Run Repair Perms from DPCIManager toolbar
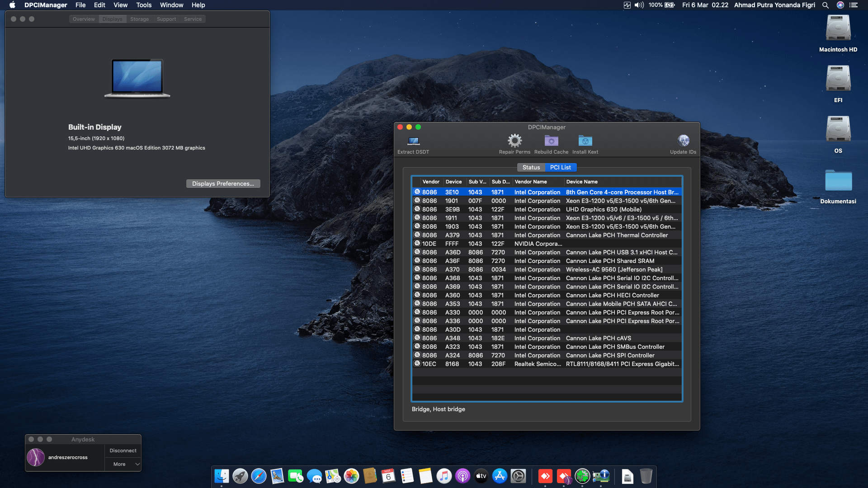This screenshot has height=488, width=868. click(x=514, y=141)
